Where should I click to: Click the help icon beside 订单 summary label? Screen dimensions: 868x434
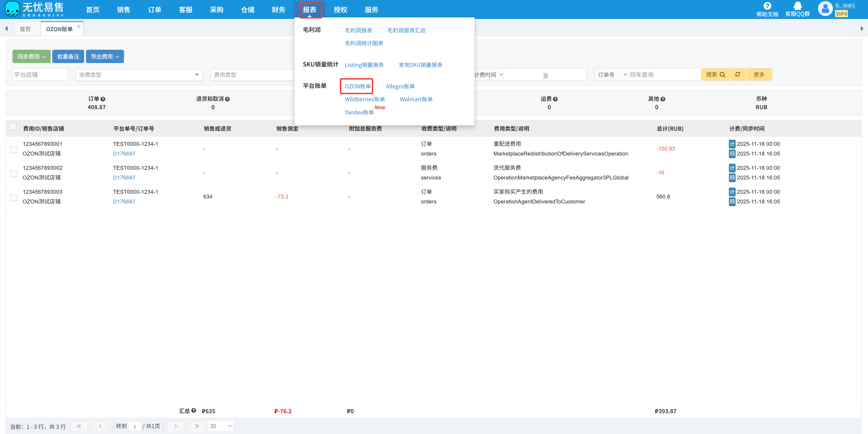[103, 99]
